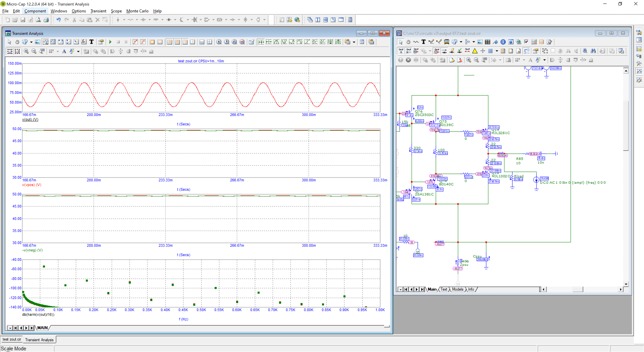Screen dimensions: 644x352
Task: Switch to the test zout.cir window tab
Action: pyautogui.click(x=12, y=339)
